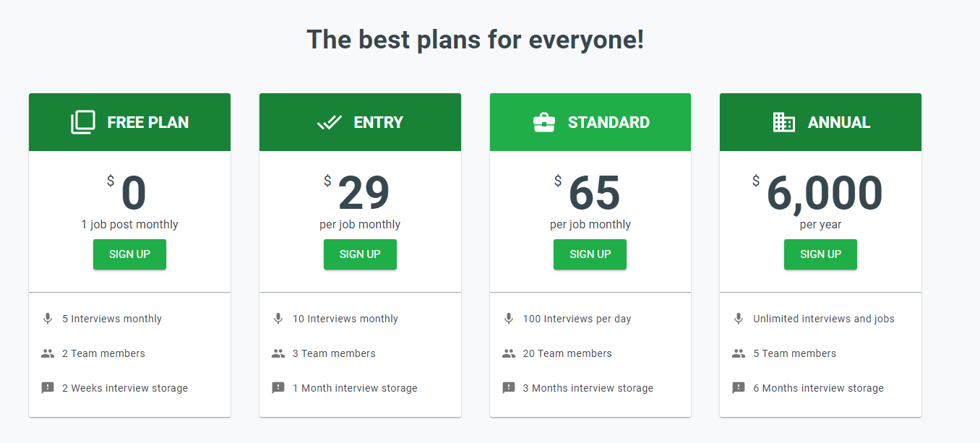Click the people icon beside 20 Team members
The width and height of the screenshot is (980, 443).
[x=509, y=353]
